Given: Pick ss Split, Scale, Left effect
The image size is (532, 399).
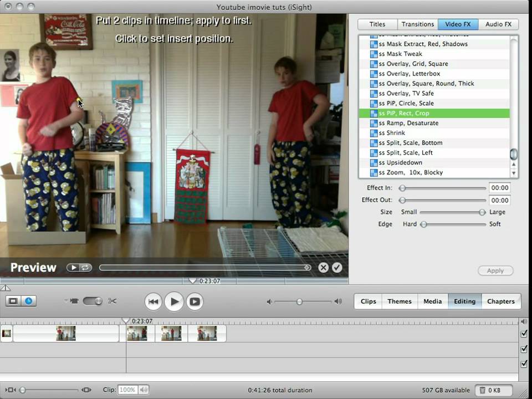Looking at the screenshot, I should (434, 153).
